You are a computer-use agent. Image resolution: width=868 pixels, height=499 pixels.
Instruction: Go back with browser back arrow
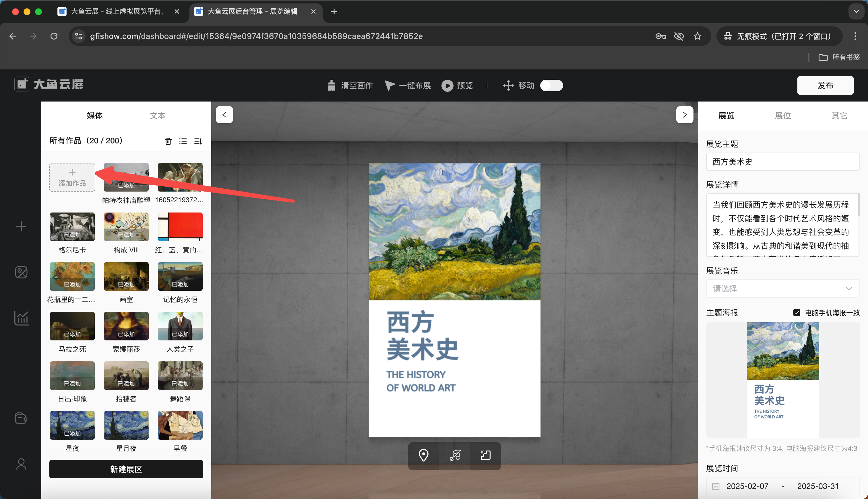13,36
